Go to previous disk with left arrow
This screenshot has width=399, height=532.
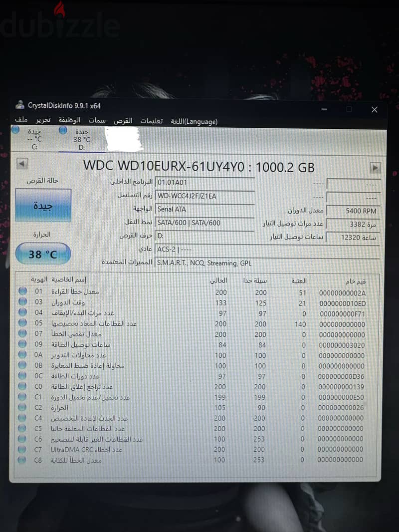(x=22, y=164)
